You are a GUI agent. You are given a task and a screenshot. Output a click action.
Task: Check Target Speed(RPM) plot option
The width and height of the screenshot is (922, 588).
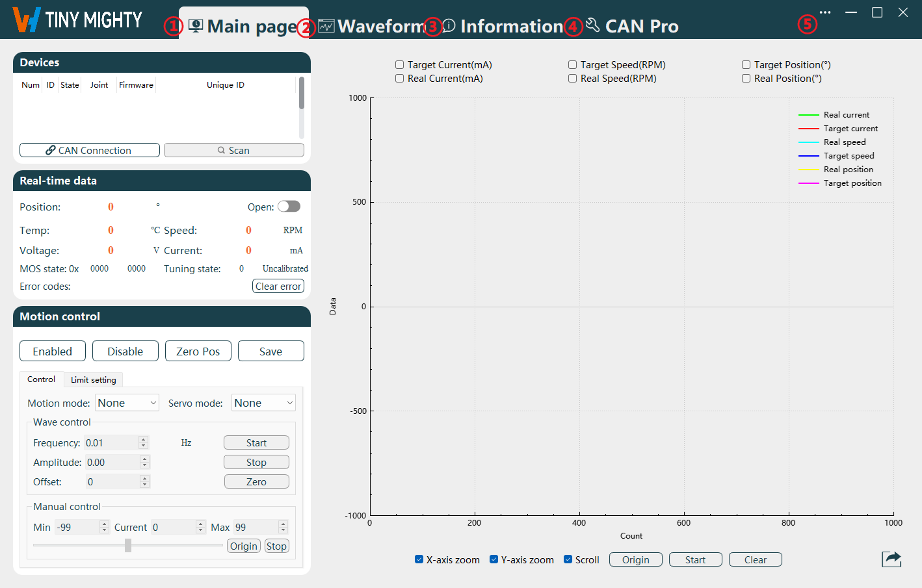click(573, 65)
